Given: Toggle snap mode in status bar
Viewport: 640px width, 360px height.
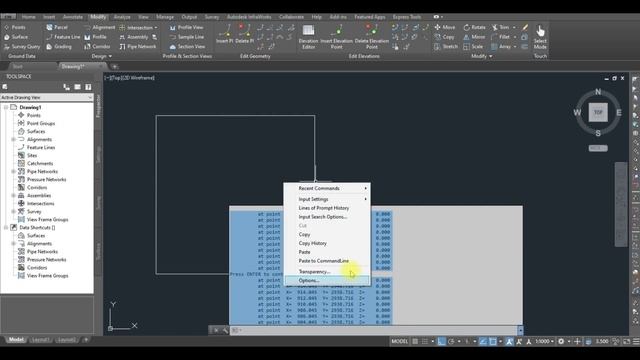Looking at the screenshot, I should pos(425,342).
